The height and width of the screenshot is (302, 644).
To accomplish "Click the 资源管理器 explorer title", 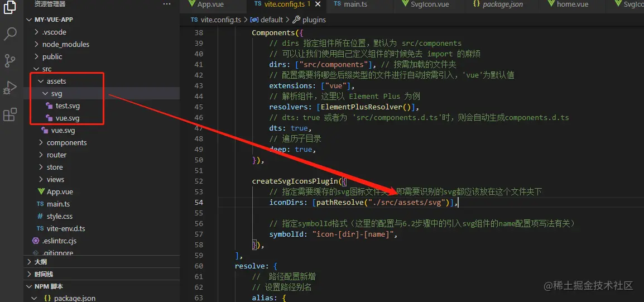I will click(50, 4).
